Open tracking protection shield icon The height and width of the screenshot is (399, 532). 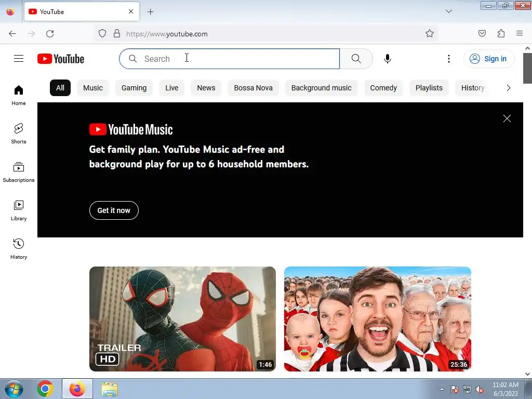point(102,33)
